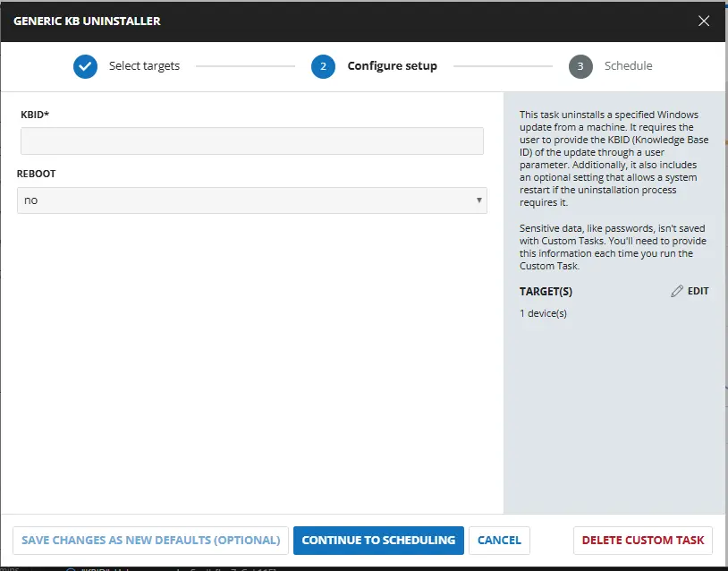Click the Generic KB Uninstaller title
This screenshot has height=571, width=728.
(87, 21)
